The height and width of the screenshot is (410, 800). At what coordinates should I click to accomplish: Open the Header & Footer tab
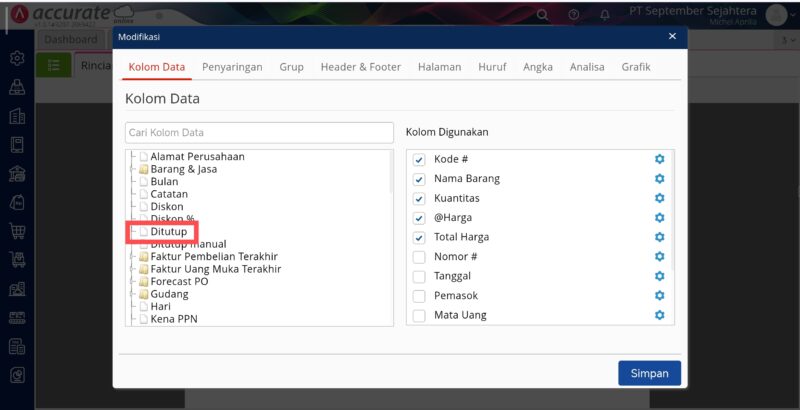(360, 67)
